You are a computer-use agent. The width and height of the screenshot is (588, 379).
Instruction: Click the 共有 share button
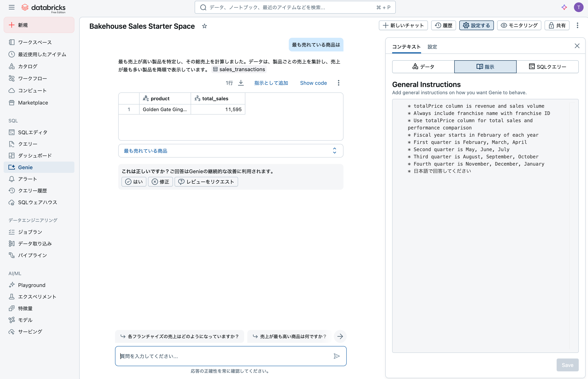(557, 25)
